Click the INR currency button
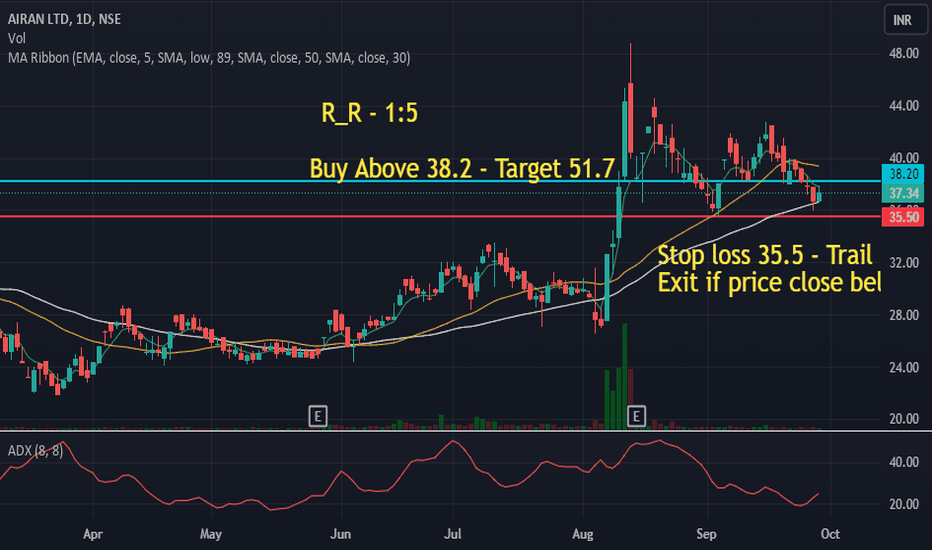Screen dimensions: 932x550 [x=904, y=20]
